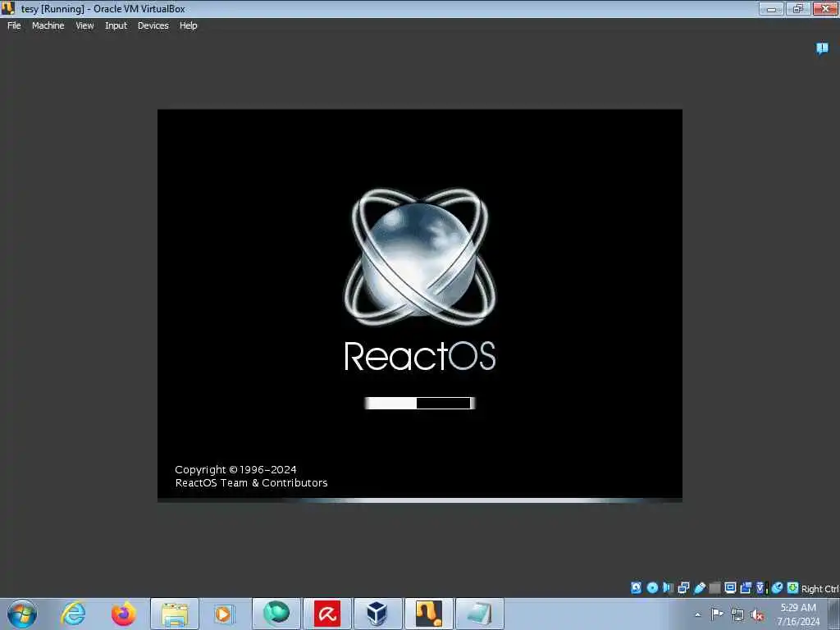Click the hard disk activity status icon
840x630 pixels.
tap(636, 587)
